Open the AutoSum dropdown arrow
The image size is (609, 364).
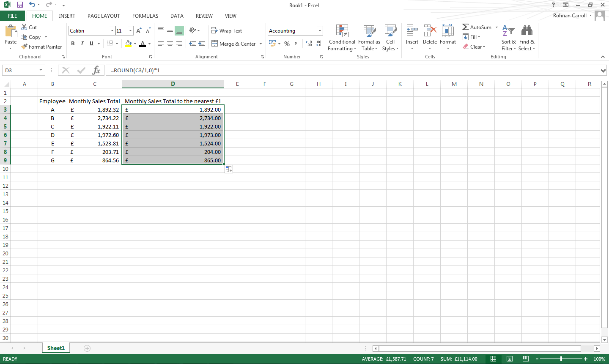pos(497,27)
